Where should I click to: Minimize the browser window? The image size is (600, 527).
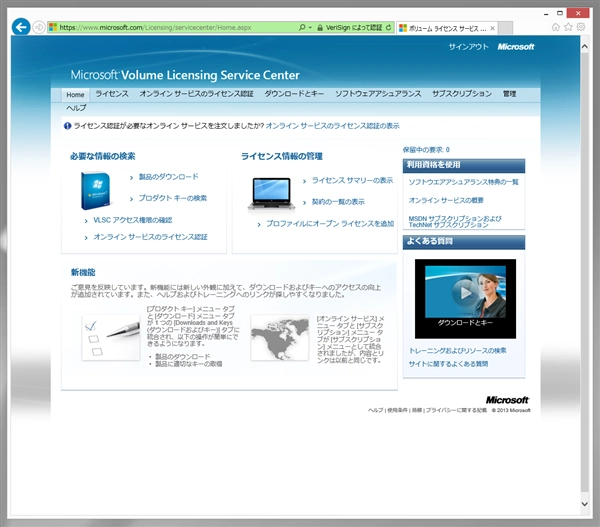coord(546,14)
